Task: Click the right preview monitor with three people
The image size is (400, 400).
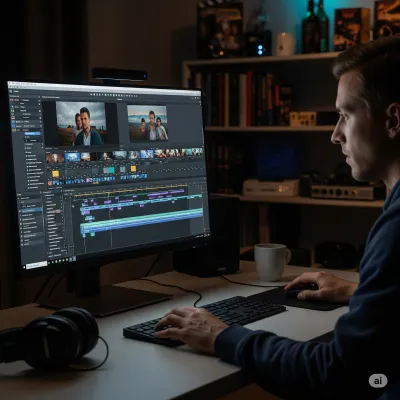Action: click(x=147, y=123)
